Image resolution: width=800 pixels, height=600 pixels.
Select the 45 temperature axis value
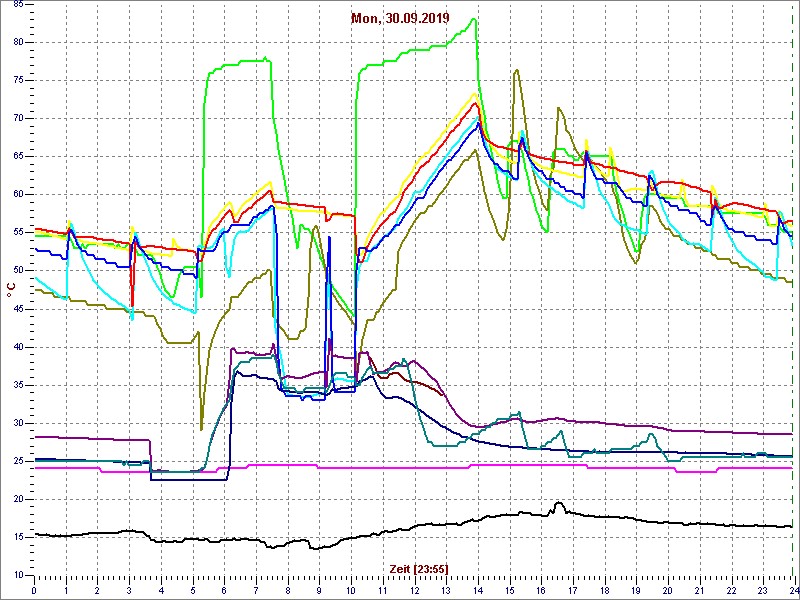click(17, 309)
